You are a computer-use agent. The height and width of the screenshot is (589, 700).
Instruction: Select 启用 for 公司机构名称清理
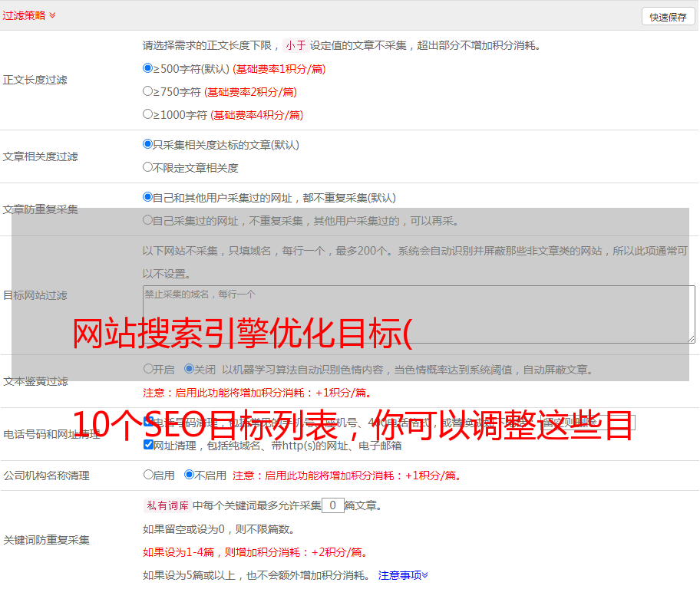tap(148, 475)
